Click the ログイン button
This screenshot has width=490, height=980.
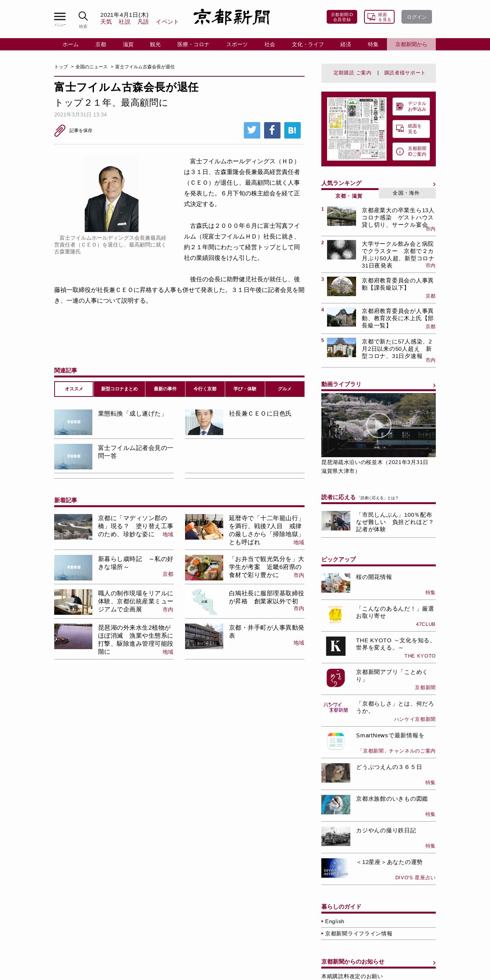(x=417, y=17)
